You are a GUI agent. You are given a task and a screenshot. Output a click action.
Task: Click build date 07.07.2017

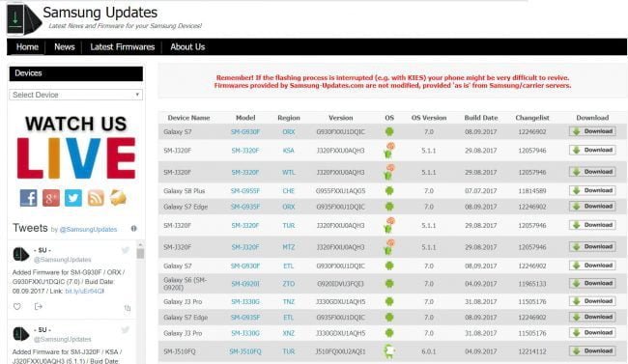(x=480, y=191)
